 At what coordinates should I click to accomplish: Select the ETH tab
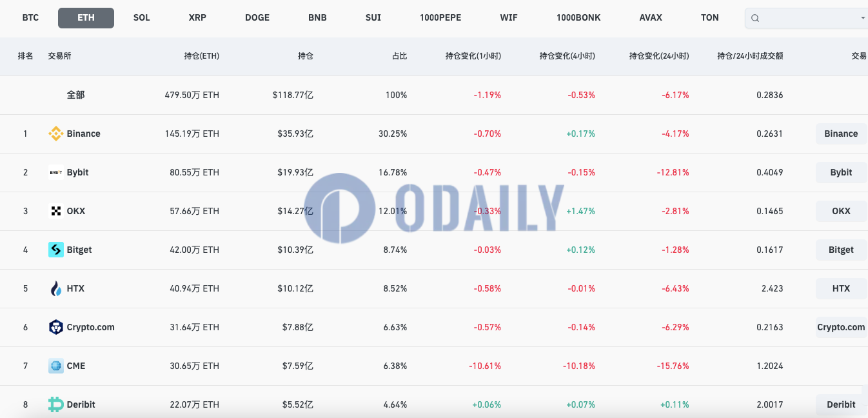[x=86, y=18]
